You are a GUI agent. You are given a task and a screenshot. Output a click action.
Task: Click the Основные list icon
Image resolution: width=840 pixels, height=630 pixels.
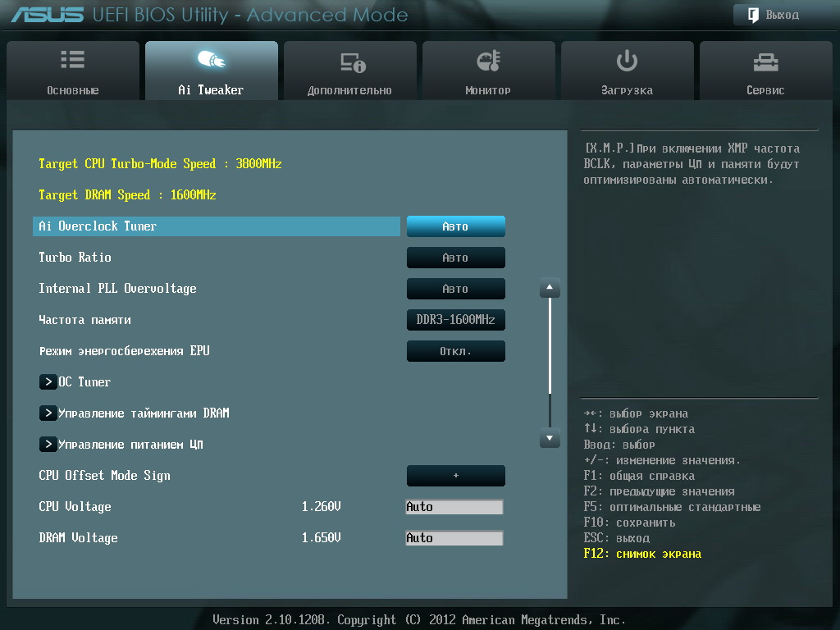[73, 59]
